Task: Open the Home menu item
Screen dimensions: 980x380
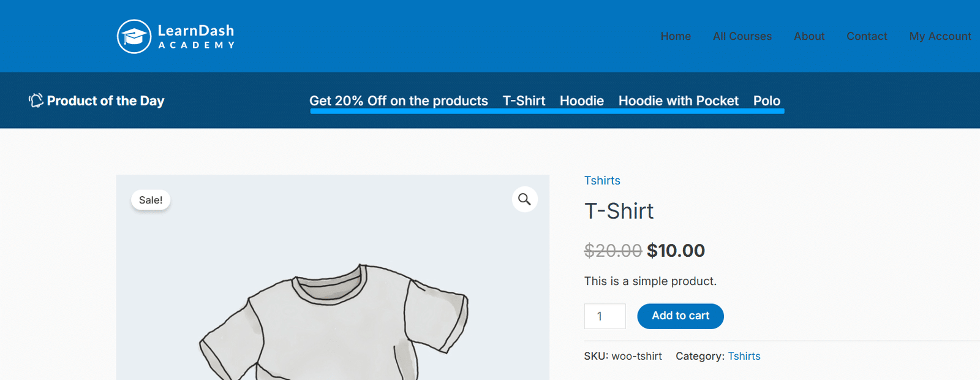Action: (x=676, y=36)
